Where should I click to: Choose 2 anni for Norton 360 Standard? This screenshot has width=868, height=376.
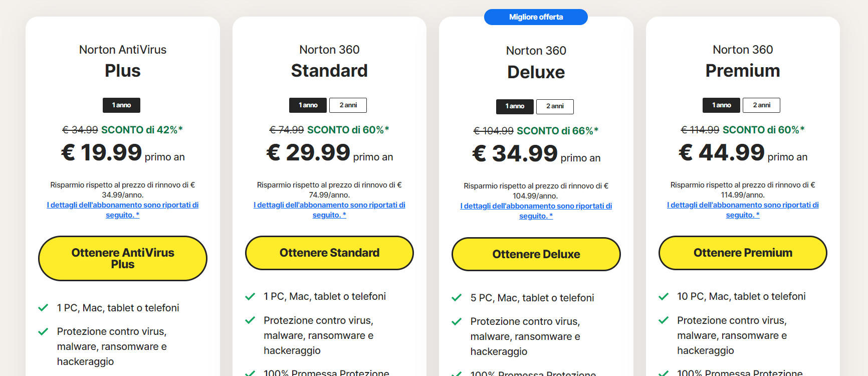(x=348, y=105)
